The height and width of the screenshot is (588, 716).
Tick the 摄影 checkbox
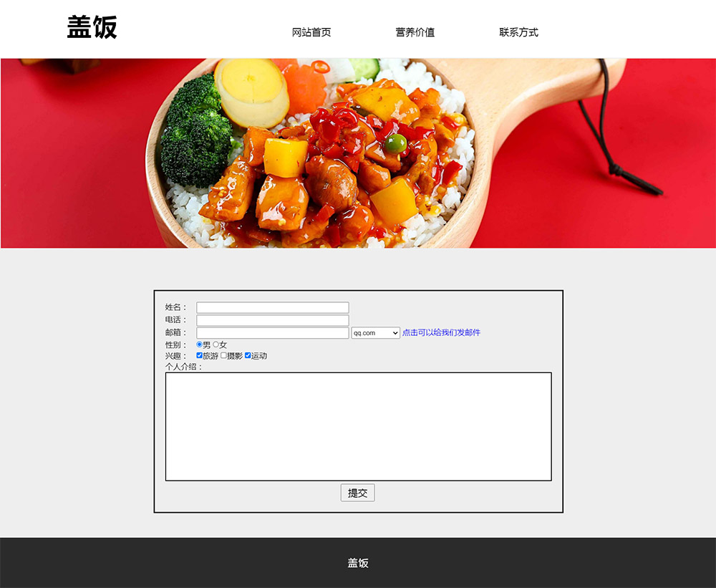223,355
